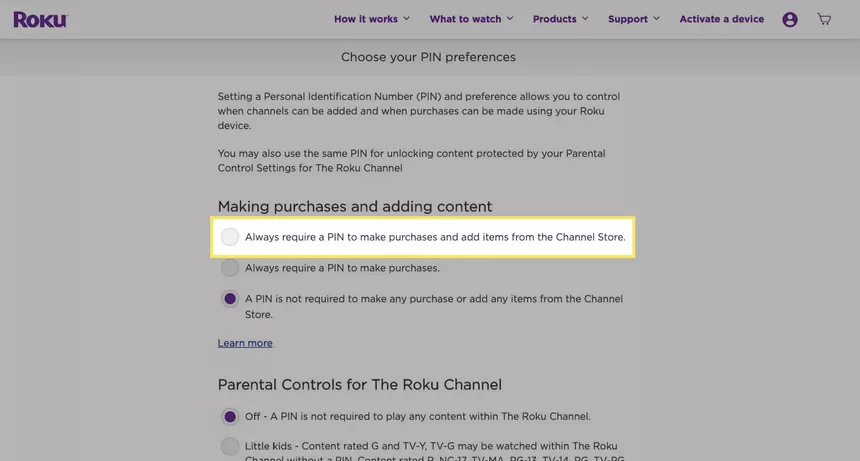Expand the Support dropdown chevron
Screen dimensions: 860x461
click(x=657, y=19)
